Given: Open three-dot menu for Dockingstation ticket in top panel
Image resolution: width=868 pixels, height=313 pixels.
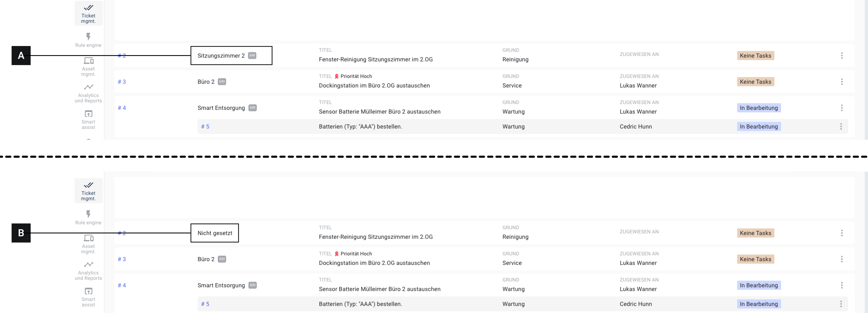Looking at the screenshot, I should pos(841,82).
